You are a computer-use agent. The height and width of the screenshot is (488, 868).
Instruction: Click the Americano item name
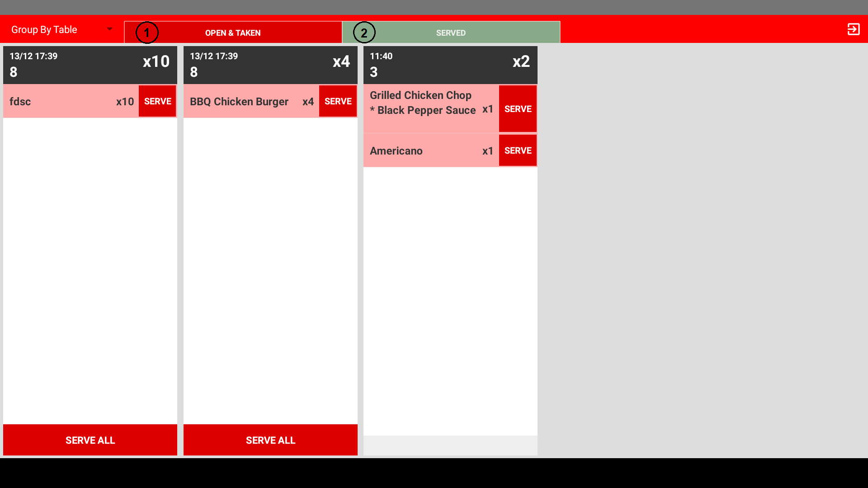pos(396,151)
